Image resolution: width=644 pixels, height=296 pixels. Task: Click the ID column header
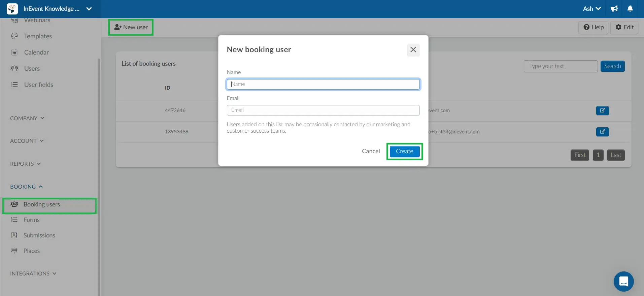(x=168, y=88)
